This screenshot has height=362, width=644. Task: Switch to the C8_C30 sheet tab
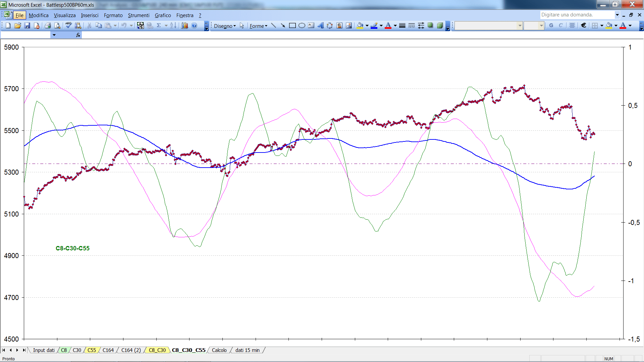tap(157, 350)
